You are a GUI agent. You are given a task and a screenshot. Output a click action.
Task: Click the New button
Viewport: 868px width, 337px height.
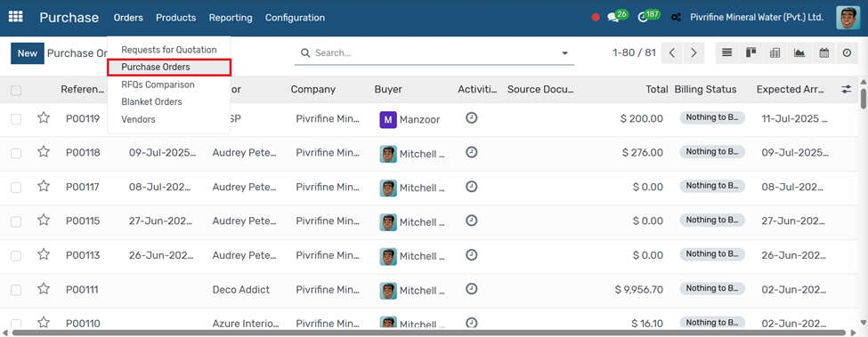28,53
